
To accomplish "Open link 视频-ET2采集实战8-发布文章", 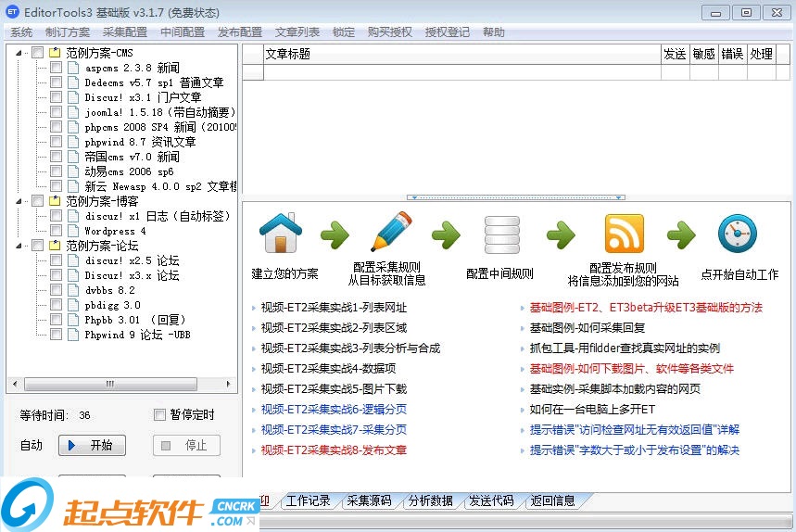I will tap(334, 450).
